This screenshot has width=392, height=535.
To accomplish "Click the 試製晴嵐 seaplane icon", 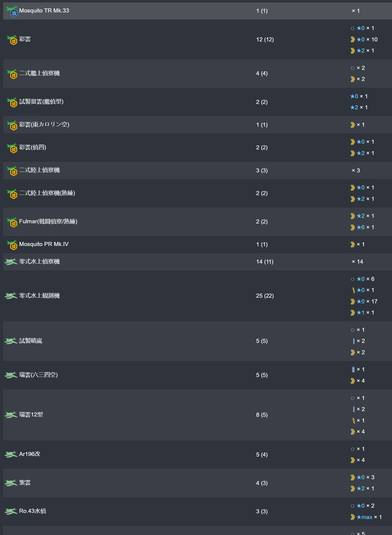I will point(11,341).
